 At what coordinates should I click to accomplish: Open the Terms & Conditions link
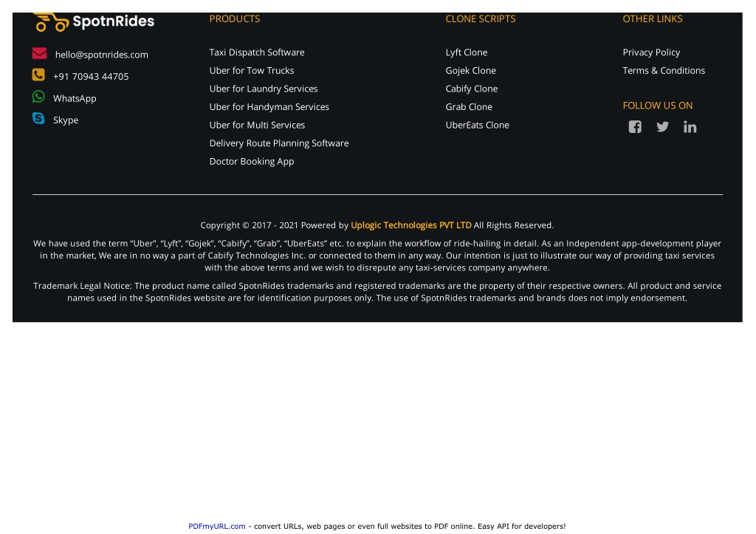[664, 70]
